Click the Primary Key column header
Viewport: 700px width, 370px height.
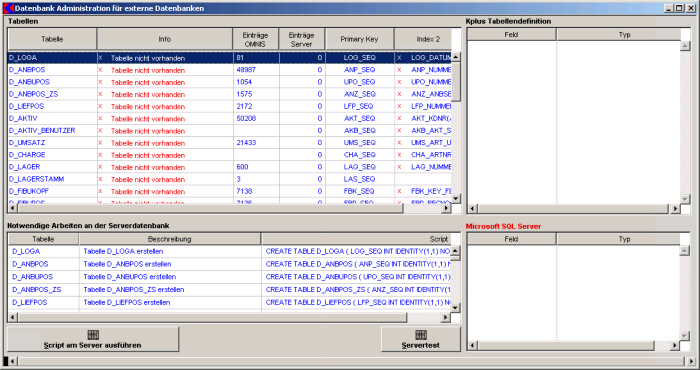[359, 39]
